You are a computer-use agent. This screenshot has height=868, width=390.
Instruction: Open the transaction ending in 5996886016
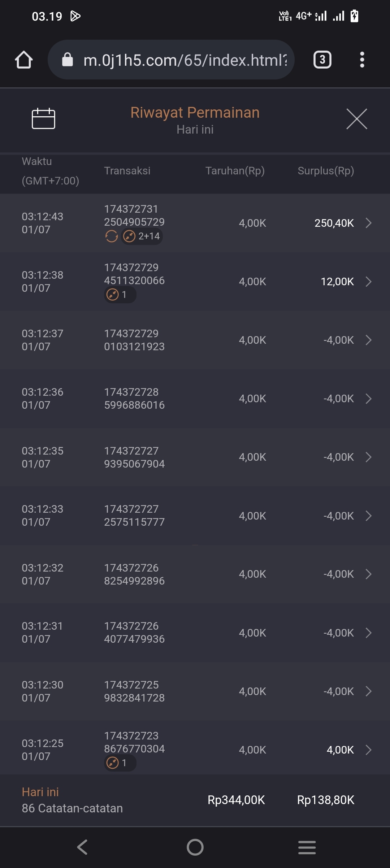pyautogui.click(x=368, y=399)
